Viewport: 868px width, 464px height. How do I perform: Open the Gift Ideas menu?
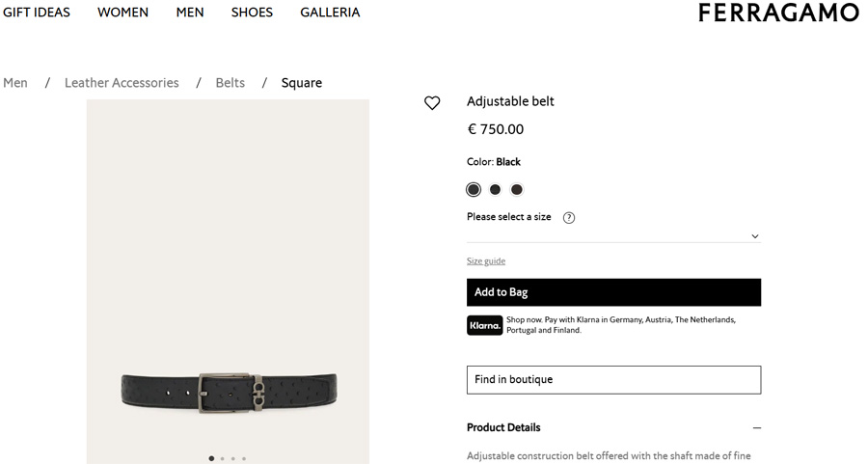37,13
